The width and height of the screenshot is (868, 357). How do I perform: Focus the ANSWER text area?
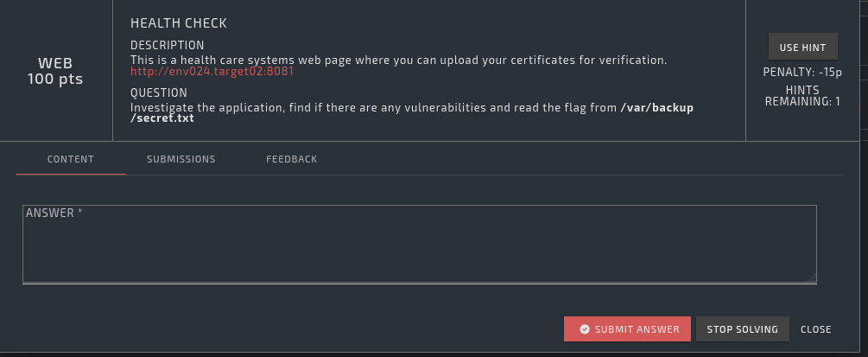pyautogui.click(x=419, y=245)
